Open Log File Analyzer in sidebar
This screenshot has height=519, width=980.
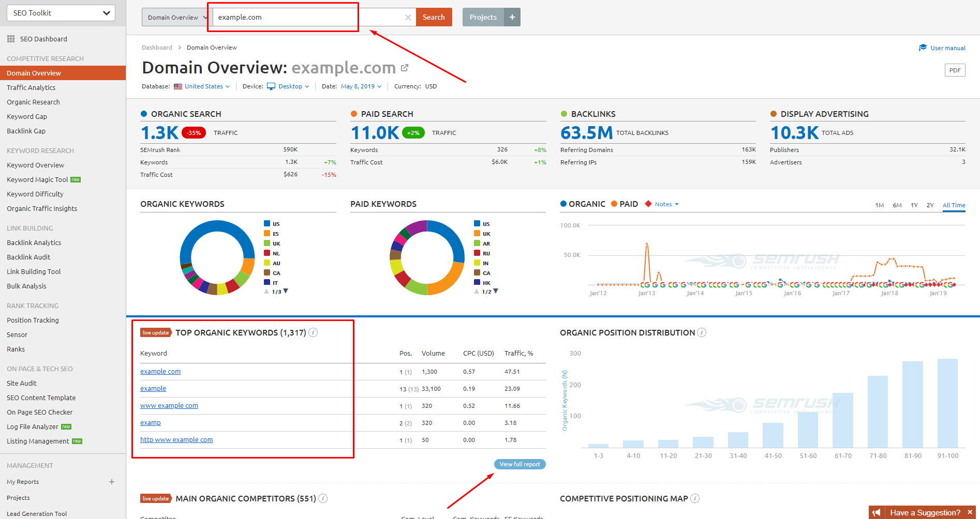point(33,426)
